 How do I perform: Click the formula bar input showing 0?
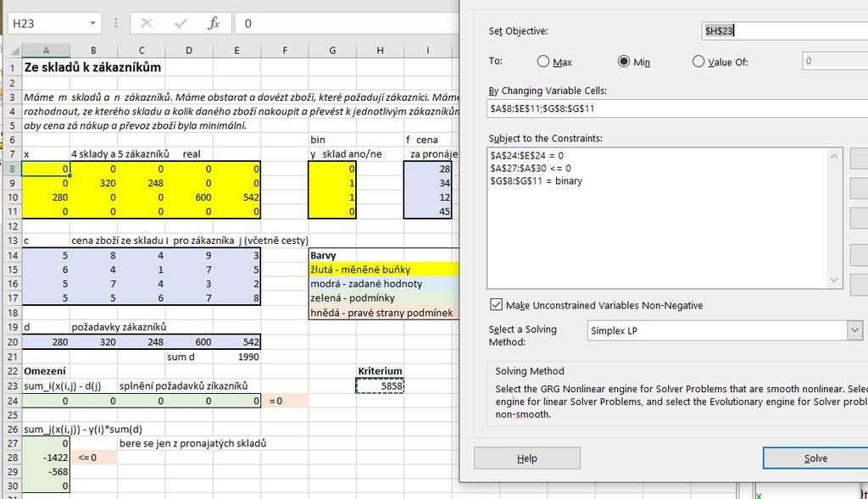347,23
